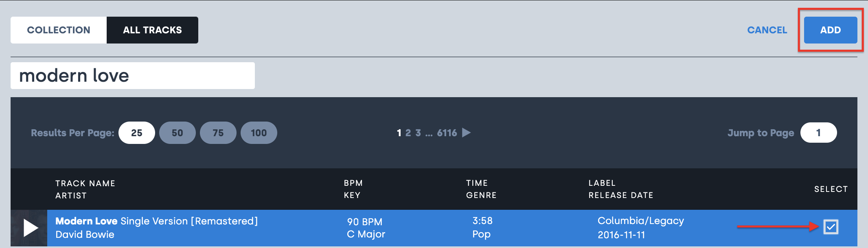This screenshot has height=248, width=868.
Task: Click the modern love search field
Action: pyautogui.click(x=133, y=76)
